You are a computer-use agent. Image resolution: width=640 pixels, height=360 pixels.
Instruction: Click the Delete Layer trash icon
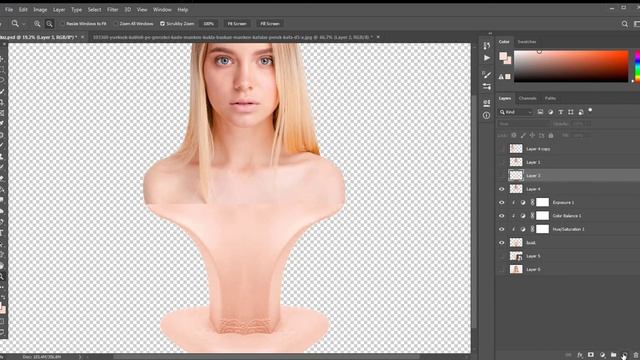point(636,355)
